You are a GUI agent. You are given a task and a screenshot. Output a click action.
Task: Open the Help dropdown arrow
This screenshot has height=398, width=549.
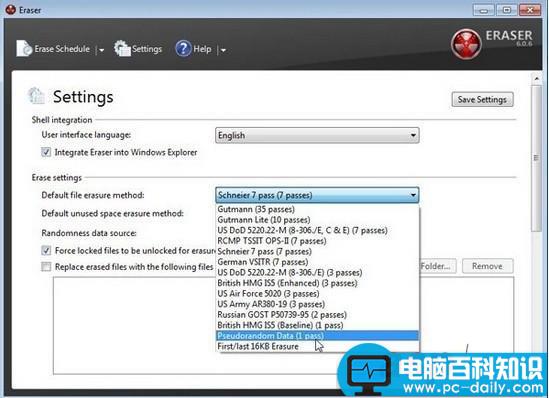point(223,50)
